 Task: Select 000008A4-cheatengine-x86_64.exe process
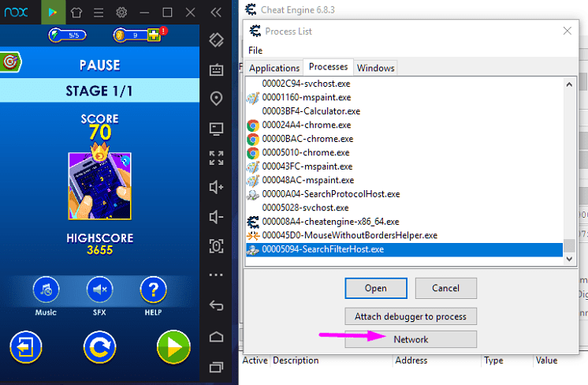pos(404,222)
